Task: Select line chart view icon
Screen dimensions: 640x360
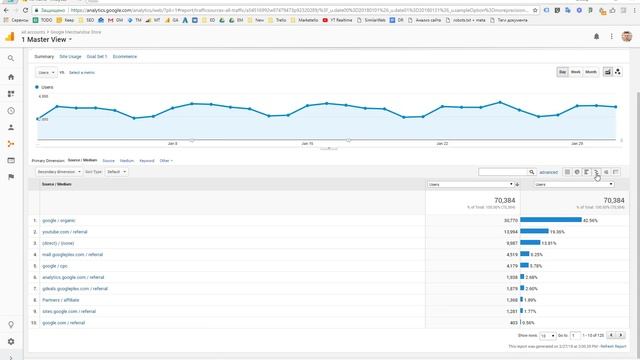Action: click(608, 72)
